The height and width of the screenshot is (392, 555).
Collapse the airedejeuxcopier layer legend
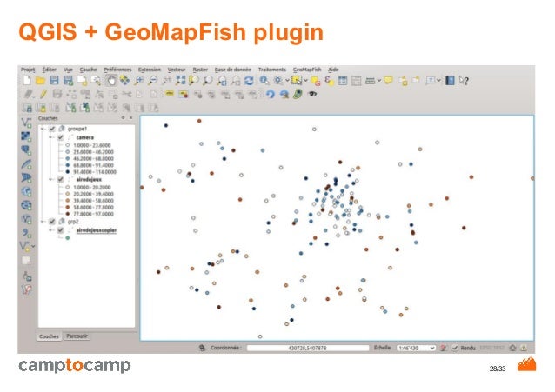51,230
